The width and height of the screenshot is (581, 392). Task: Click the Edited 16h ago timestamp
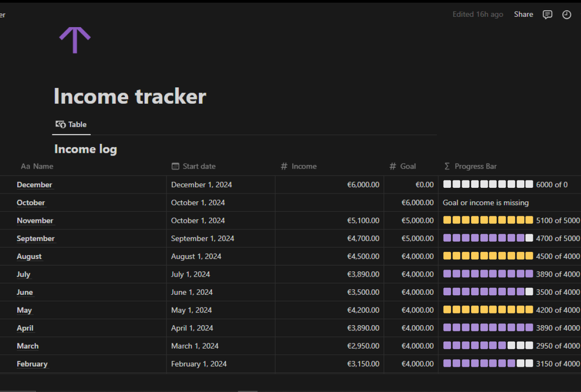point(478,14)
